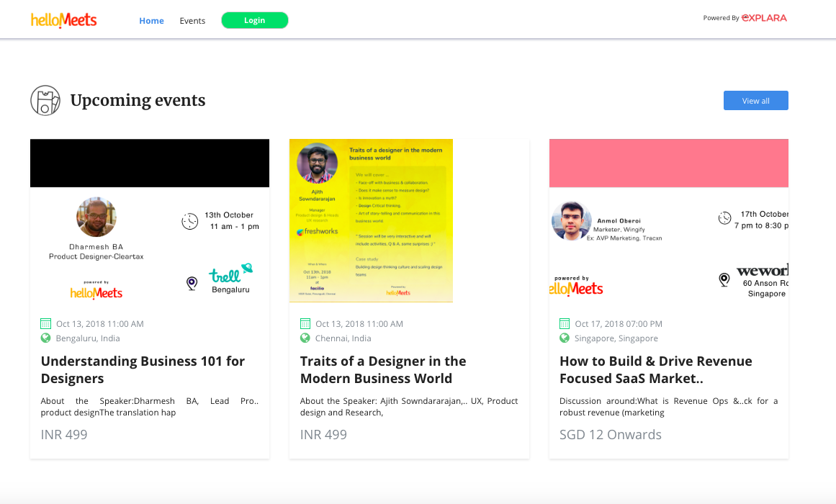Click the clock icon beside 17th October

[x=724, y=218]
